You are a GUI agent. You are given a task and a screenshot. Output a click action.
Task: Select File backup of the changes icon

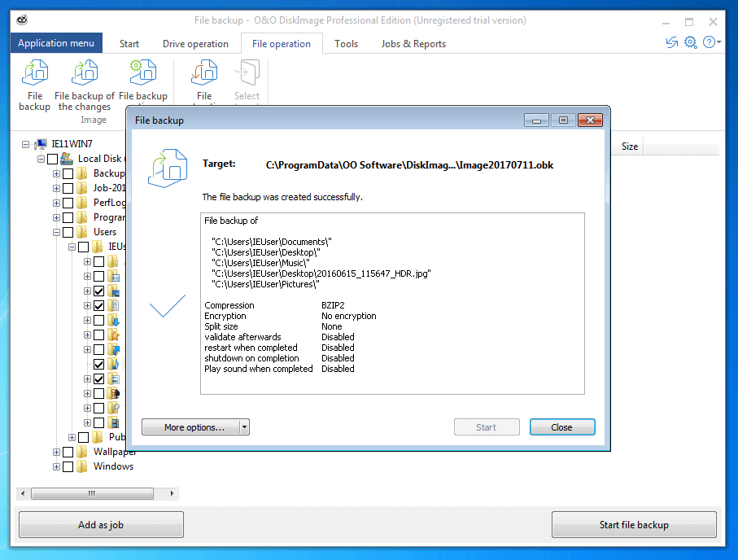coord(85,74)
